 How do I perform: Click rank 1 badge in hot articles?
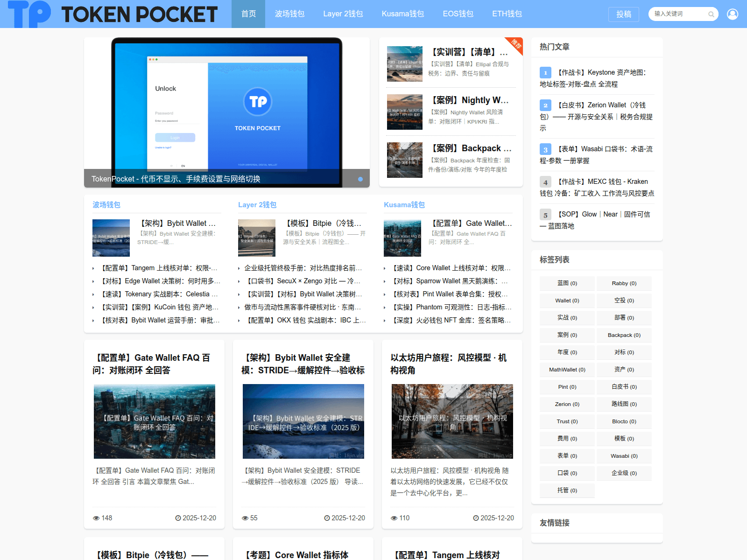[x=545, y=73]
